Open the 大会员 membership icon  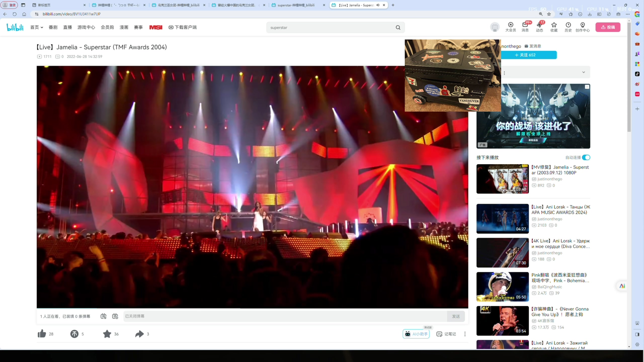coord(510,27)
